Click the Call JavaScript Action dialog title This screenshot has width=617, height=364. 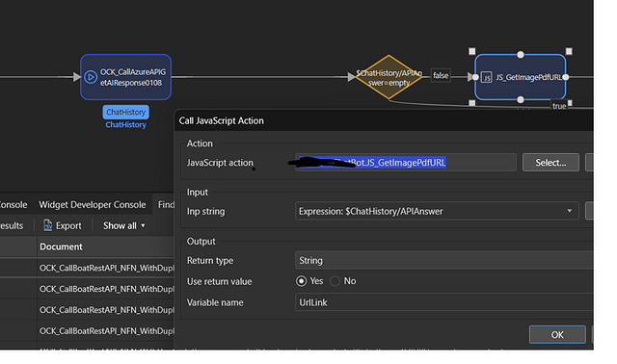221,120
